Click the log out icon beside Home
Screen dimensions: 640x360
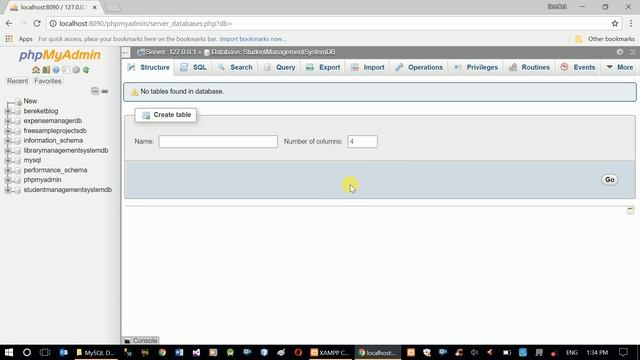(x=46, y=70)
